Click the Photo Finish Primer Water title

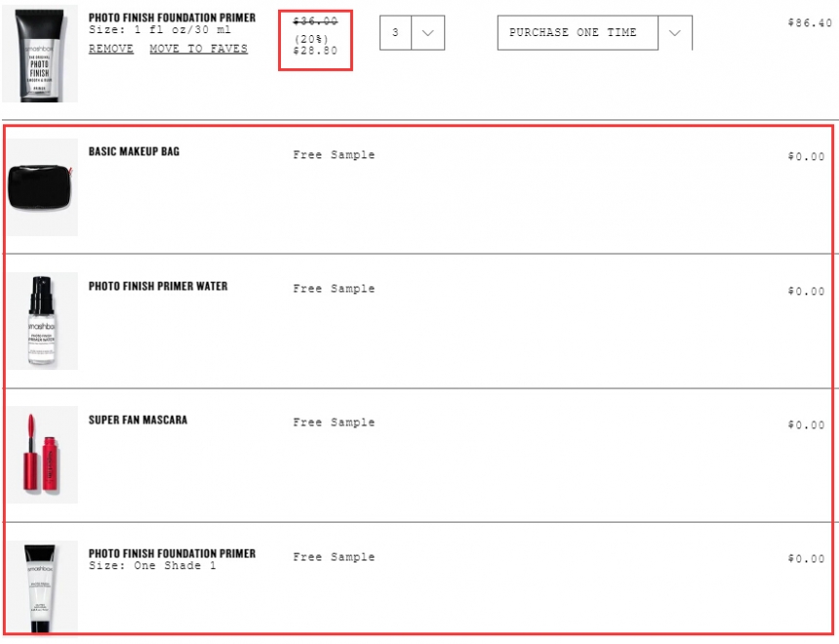158,286
